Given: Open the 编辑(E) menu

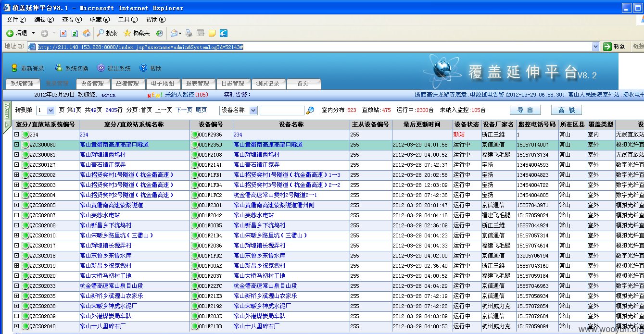Looking at the screenshot, I should (x=44, y=20).
